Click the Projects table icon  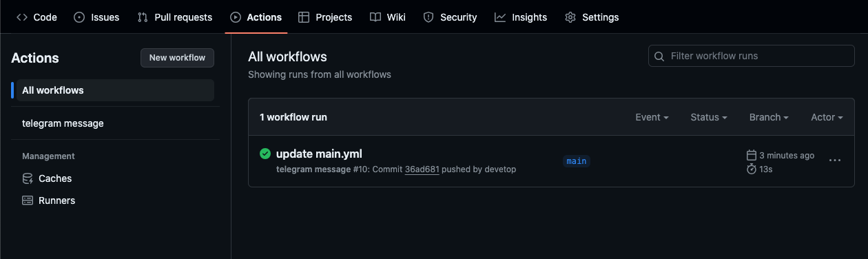coord(304,17)
